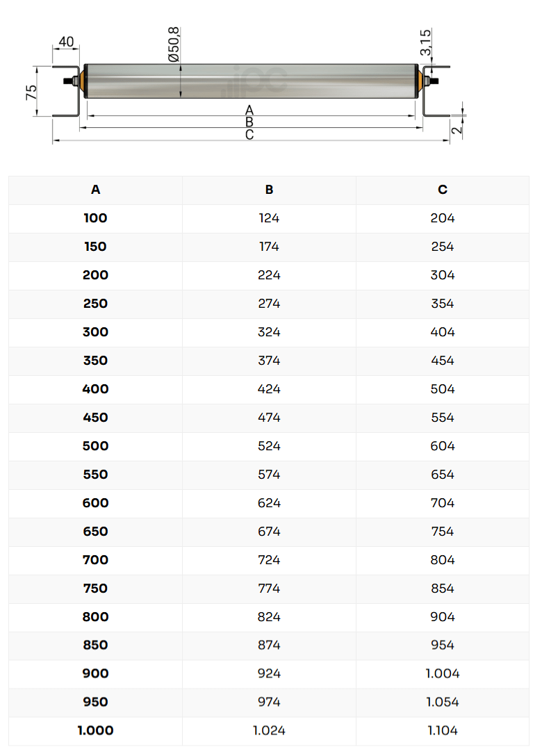This screenshot has width=542, height=756.
Task: Click the C dimension line label
Action: [x=249, y=135]
